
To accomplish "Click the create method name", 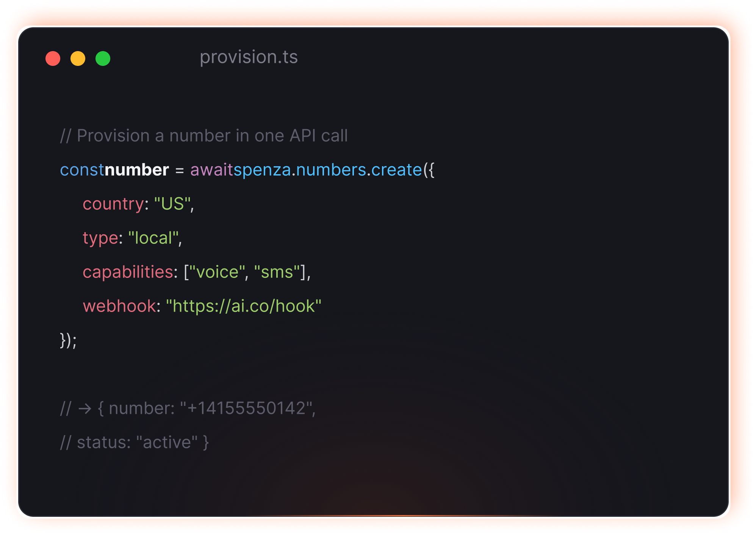I will pos(396,170).
